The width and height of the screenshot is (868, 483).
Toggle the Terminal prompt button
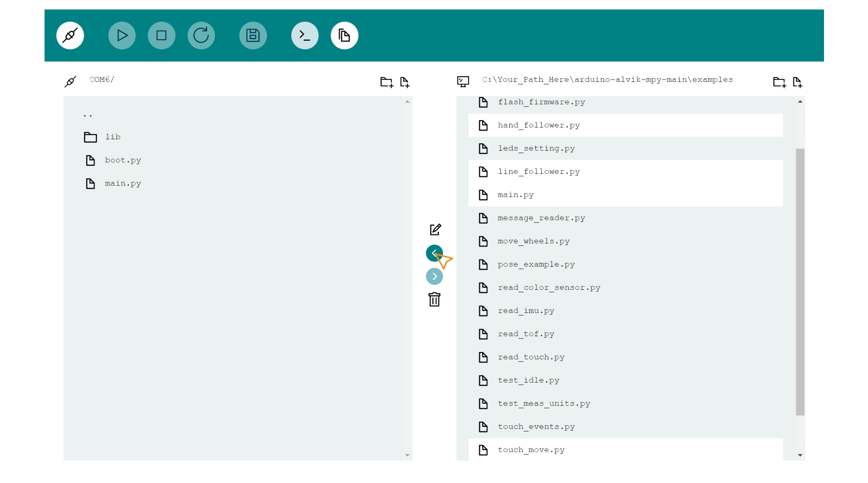point(305,35)
